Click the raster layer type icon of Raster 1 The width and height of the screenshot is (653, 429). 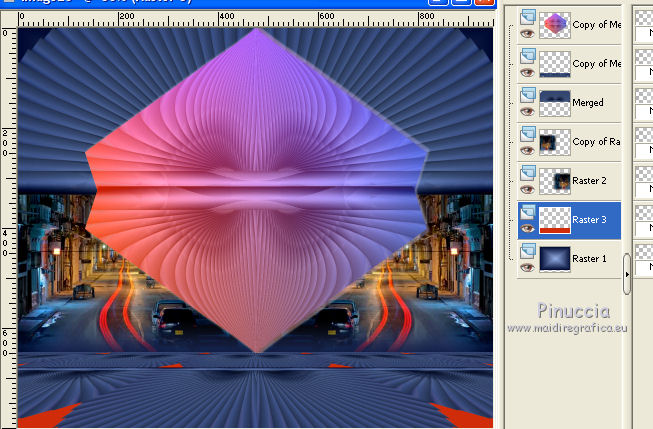[528, 251]
